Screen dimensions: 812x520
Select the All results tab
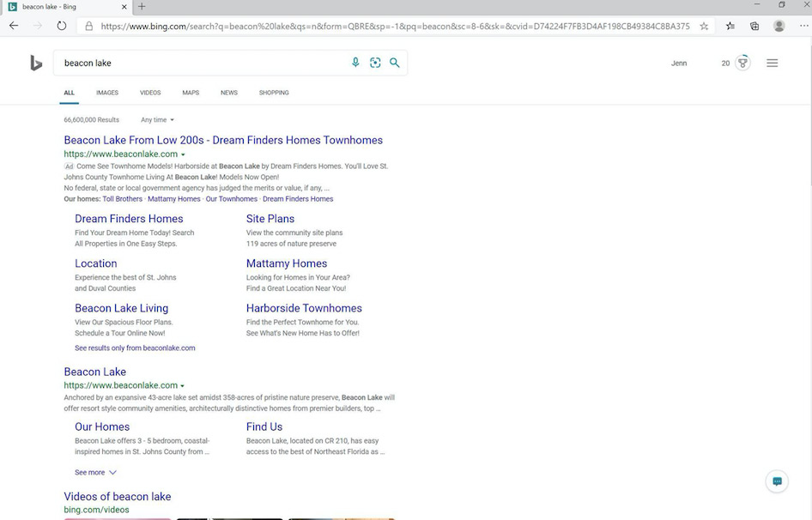(69, 93)
